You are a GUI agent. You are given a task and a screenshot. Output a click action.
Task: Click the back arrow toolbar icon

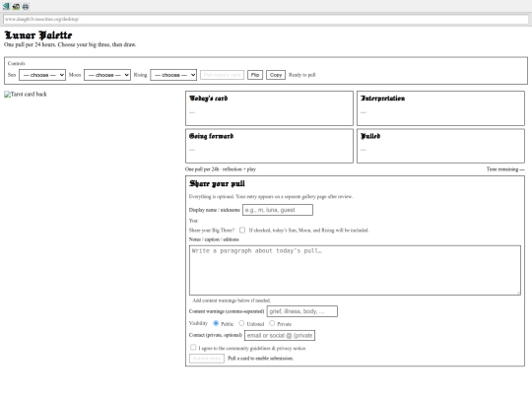pos(6,6)
